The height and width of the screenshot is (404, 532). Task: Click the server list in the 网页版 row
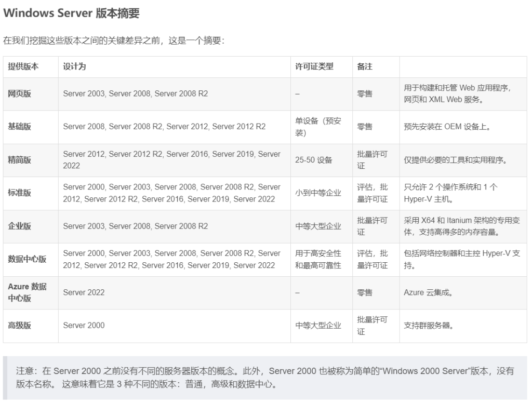pyautogui.click(x=136, y=93)
